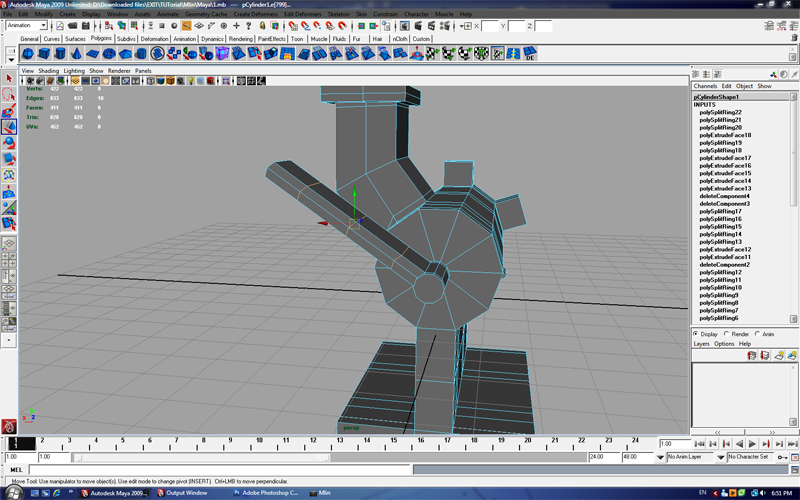Select polyExtrudeFace18 in the INPUTS list

click(725, 135)
